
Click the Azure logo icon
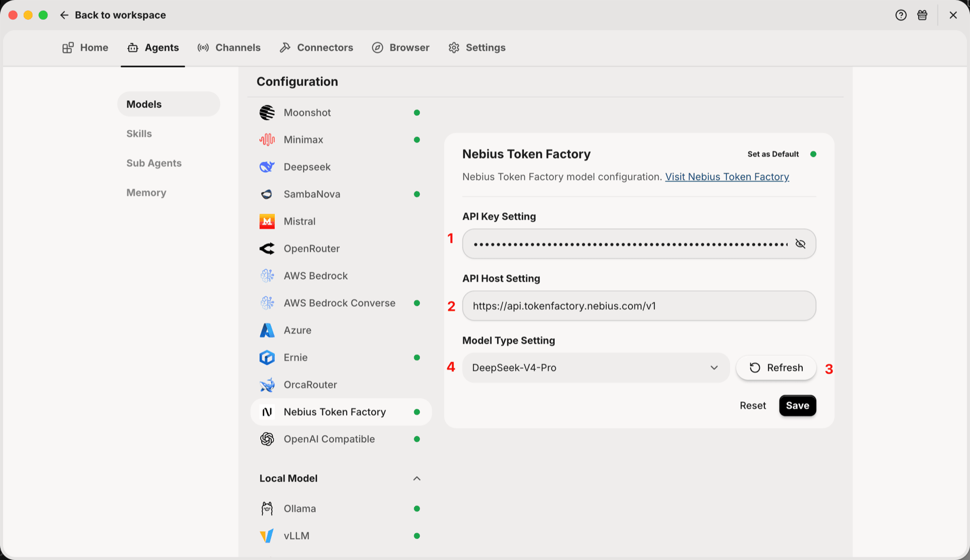tap(267, 330)
